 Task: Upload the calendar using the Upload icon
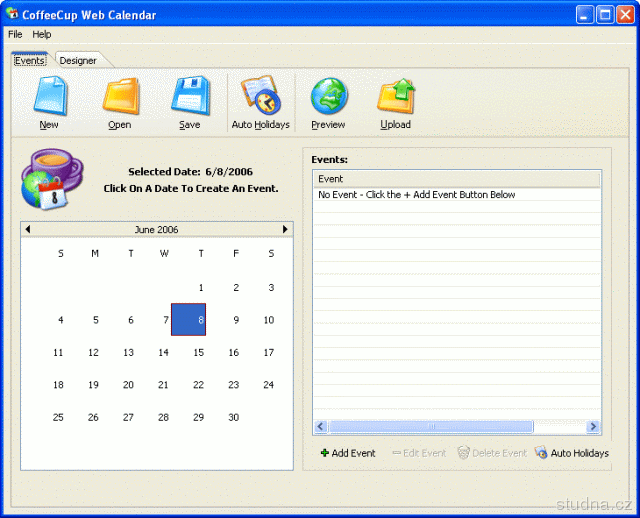pyautogui.click(x=396, y=102)
